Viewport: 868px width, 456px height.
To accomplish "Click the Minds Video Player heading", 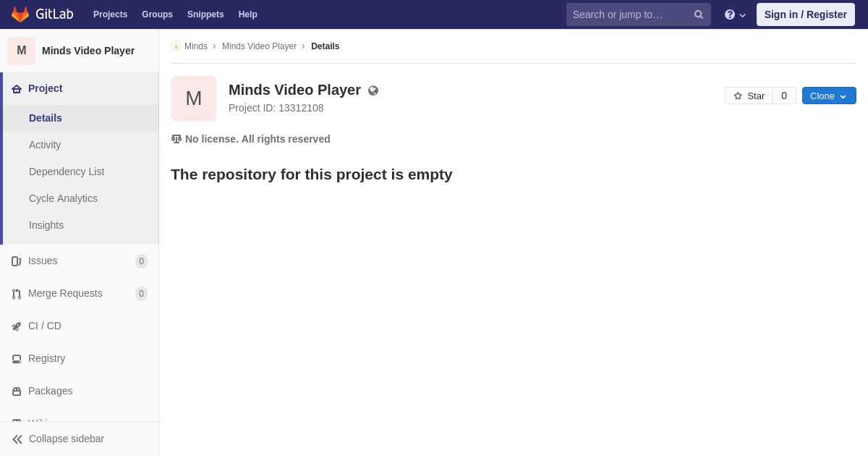I will [x=294, y=90].
